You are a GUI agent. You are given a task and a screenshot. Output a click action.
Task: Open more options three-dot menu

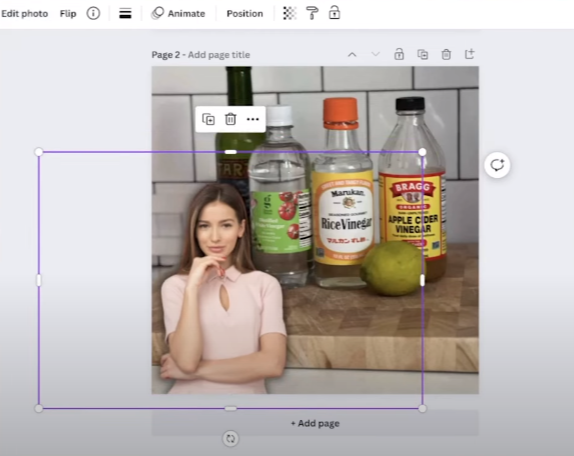point(253,119)
